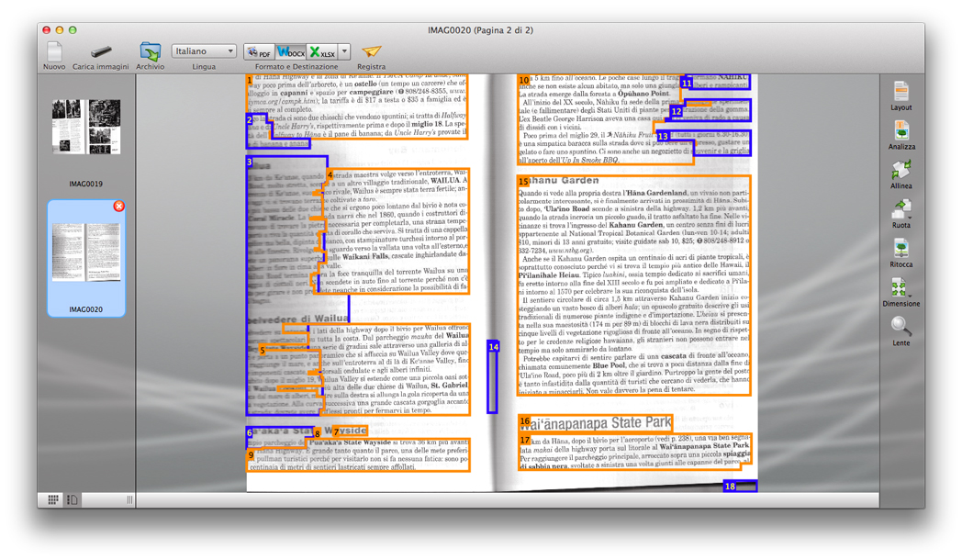
Task: Choose PDF as output format
Action: pos(259,52)
